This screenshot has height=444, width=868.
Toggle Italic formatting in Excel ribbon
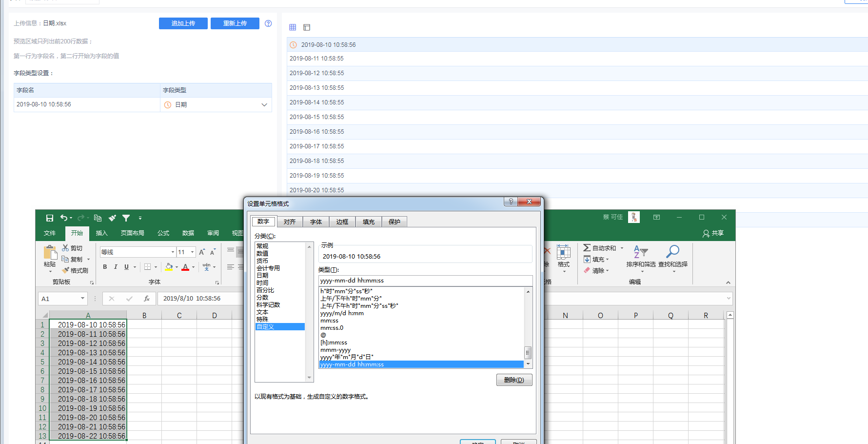point(116,267)
